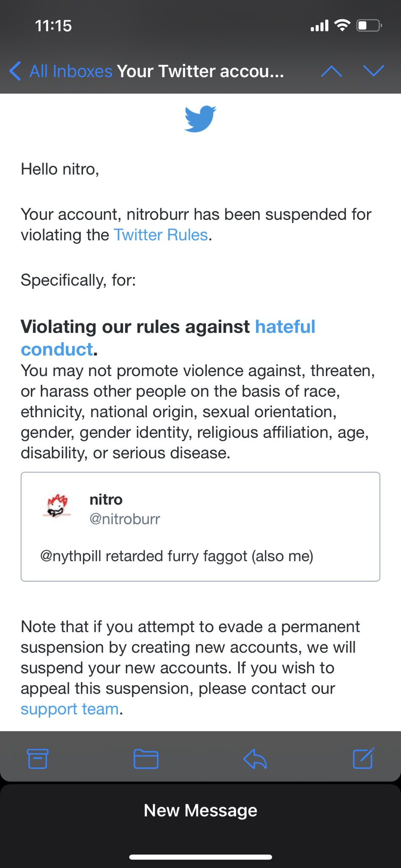Viewport: 401px width, 868px height.
Task: Click the @nitroburr handle
Action: pyautogui.click(x=125, y=519)
